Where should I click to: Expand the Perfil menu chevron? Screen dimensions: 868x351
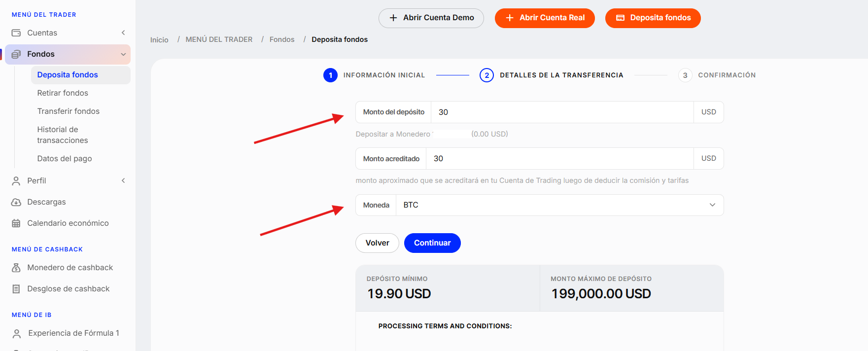click(x=123, y=181)
